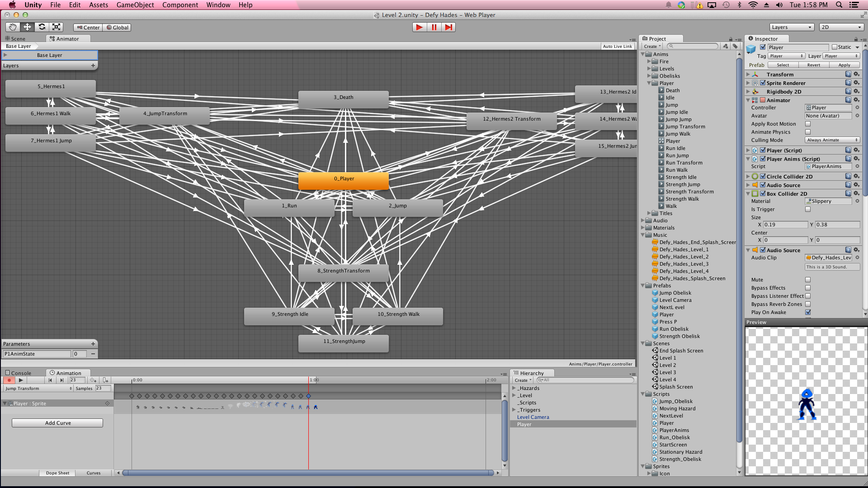This screenshot has width=868, height=488.
Task: Add animation event
Action: pos(105,380)
